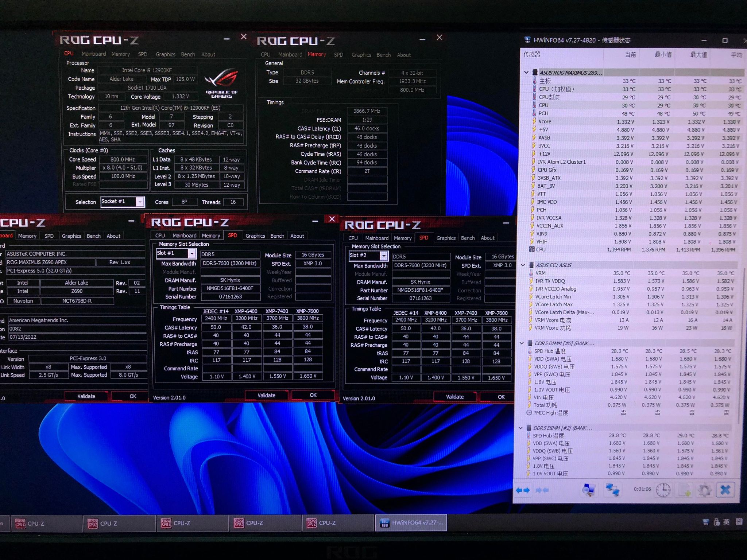Open the Mainboard tab in top-left CPU-Z window
747x560 pixels.
[94, 54]
